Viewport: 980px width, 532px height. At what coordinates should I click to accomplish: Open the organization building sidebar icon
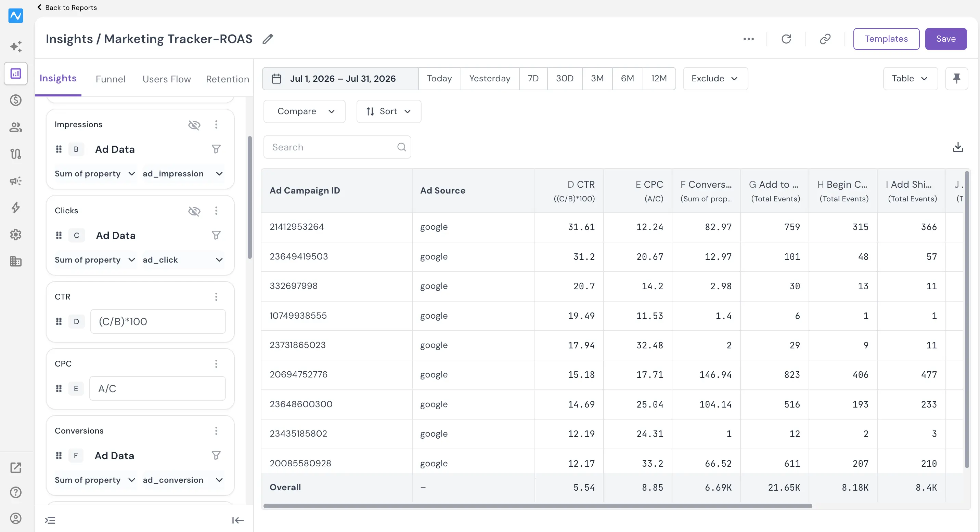[x=16, y=262]
